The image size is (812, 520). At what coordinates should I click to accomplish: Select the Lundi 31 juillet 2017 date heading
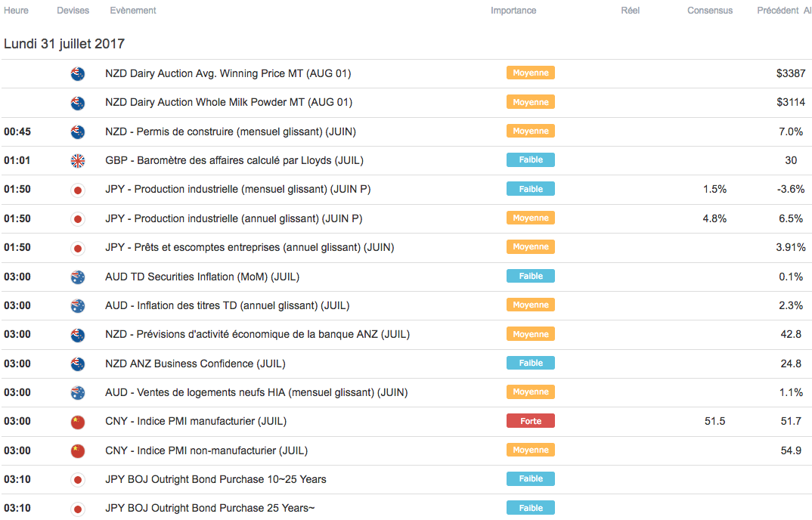(64, 44)
